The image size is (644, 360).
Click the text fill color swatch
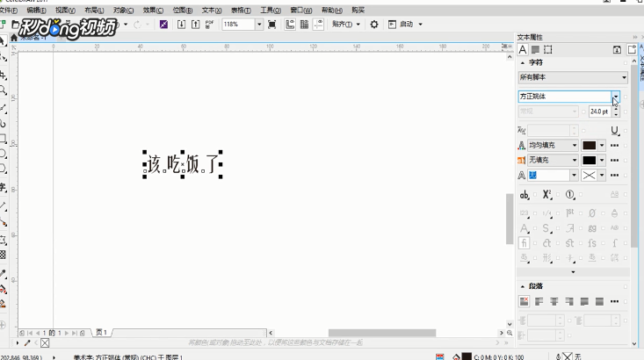click(589, 145)
